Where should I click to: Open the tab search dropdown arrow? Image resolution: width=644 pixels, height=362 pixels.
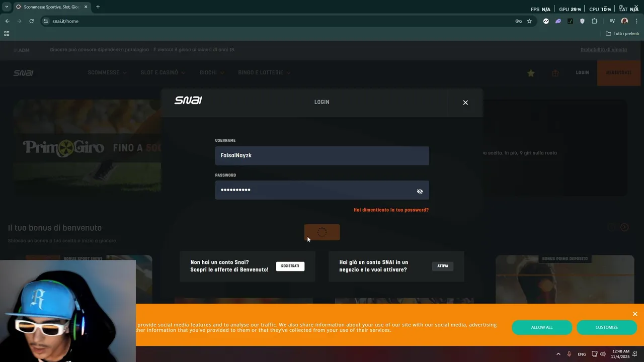pos(7,7)
